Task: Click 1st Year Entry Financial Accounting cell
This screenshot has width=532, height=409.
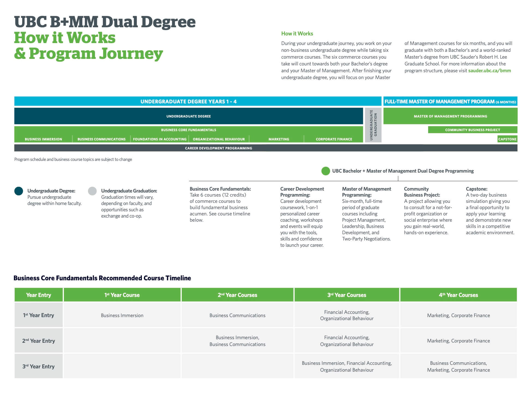Action: tap(347, 315)
